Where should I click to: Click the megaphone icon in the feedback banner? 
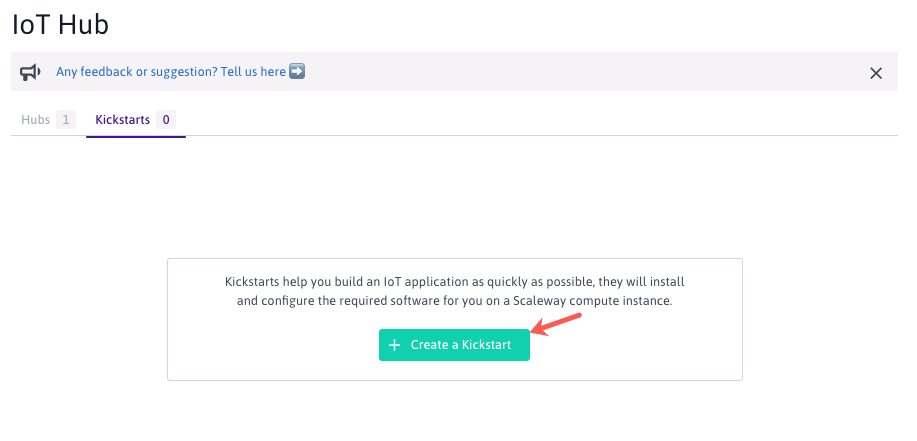pos(31,72)
